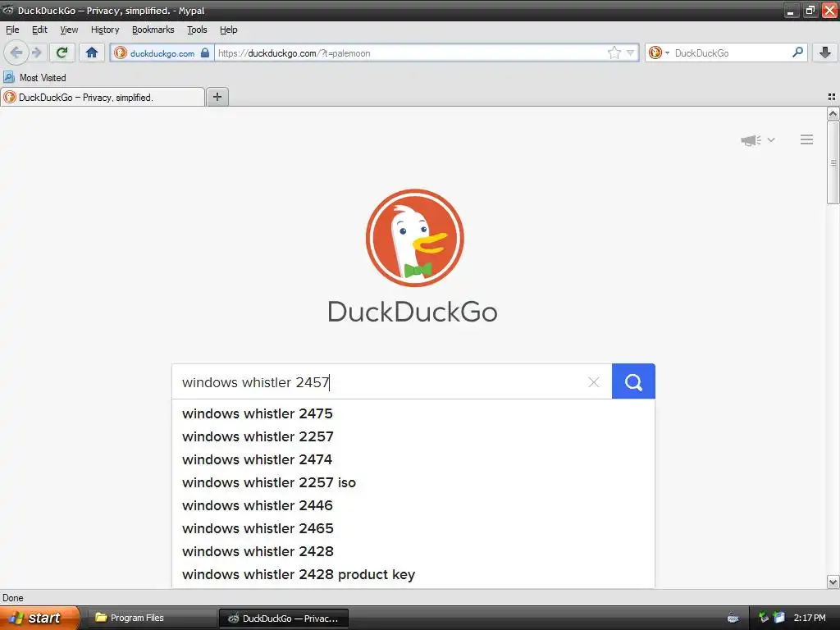The height and width of the screenshot is (630, 840).
Task: Click the padlock site identity icon
Action: [204, 52]
